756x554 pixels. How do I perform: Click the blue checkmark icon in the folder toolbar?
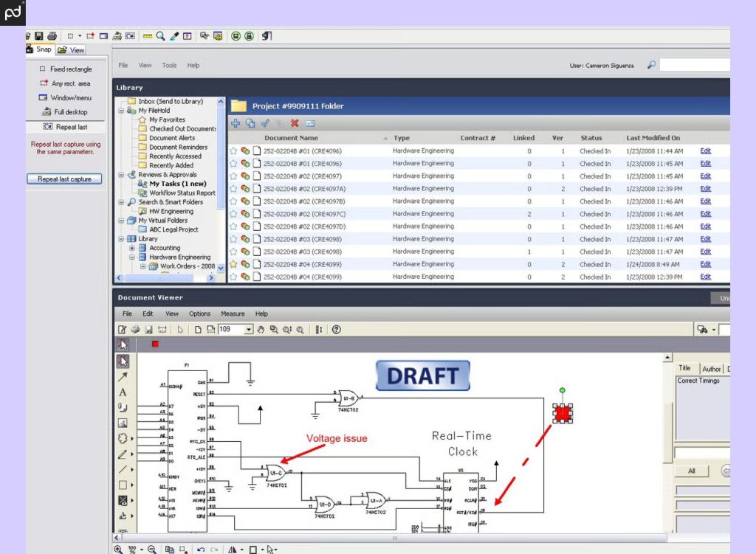(265, 123)
